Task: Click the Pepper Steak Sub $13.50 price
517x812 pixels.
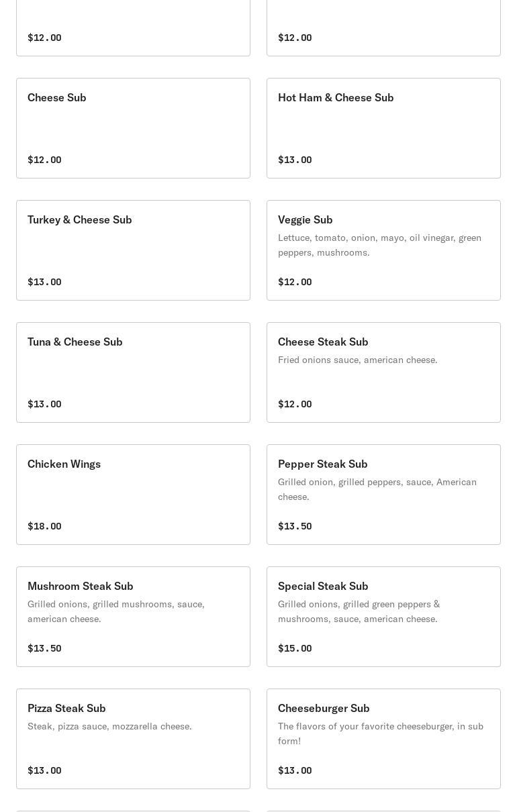Action: (295, 526)
